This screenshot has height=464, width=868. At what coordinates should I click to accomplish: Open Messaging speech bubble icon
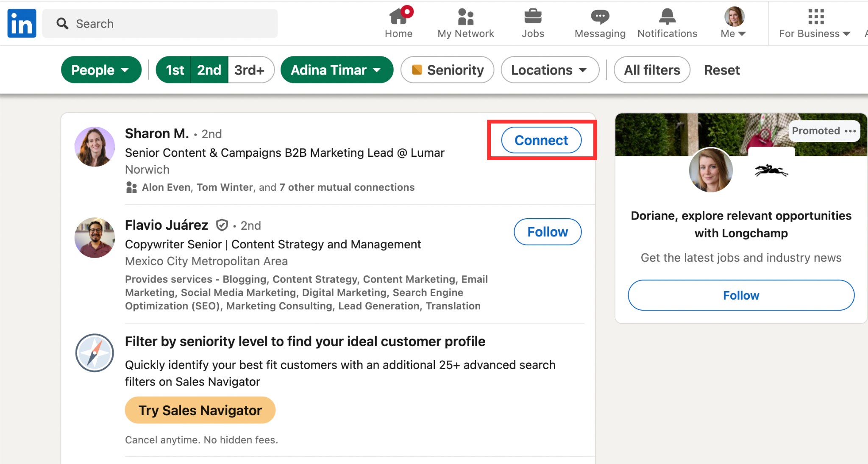tap(600, 17)
